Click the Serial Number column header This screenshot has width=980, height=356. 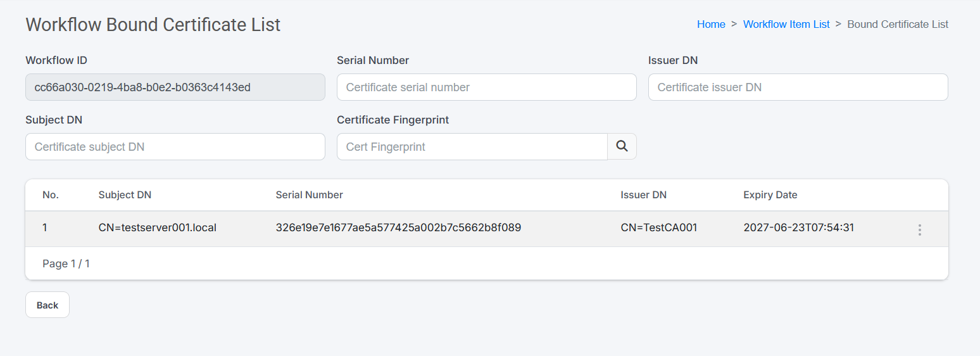tap(309, 195)
